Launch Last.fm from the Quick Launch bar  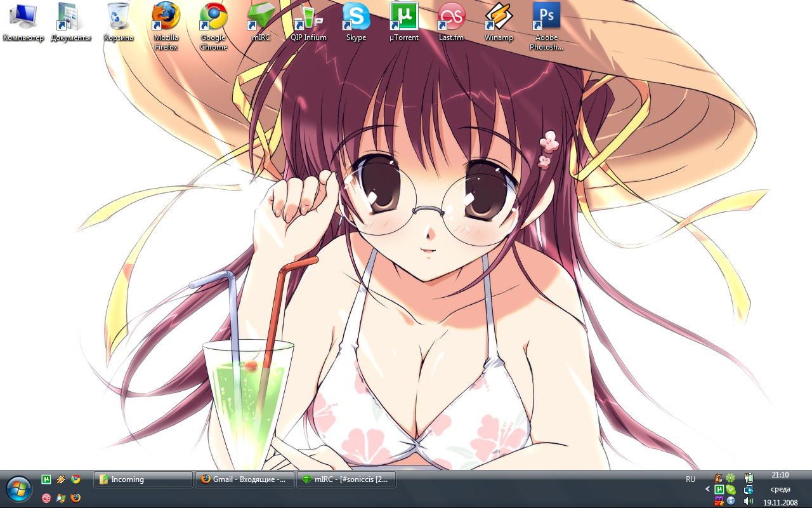pyautogui.click(x=46, y=498)
